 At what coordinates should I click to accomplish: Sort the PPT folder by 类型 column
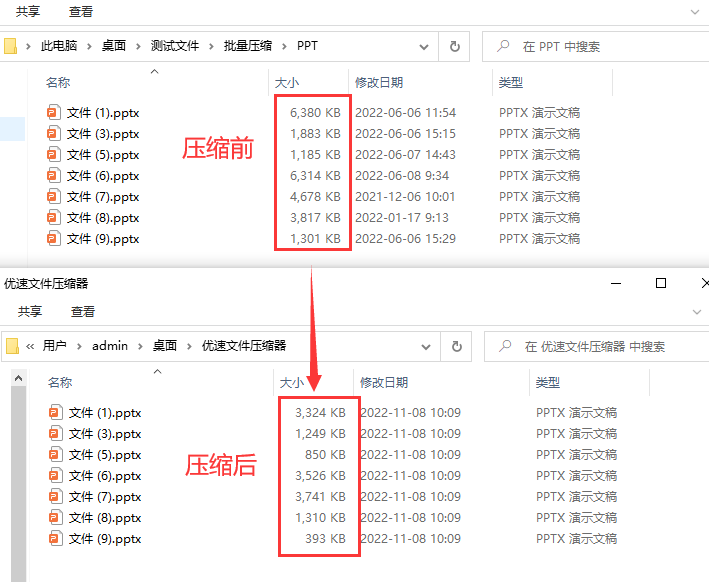click(510, 82)
